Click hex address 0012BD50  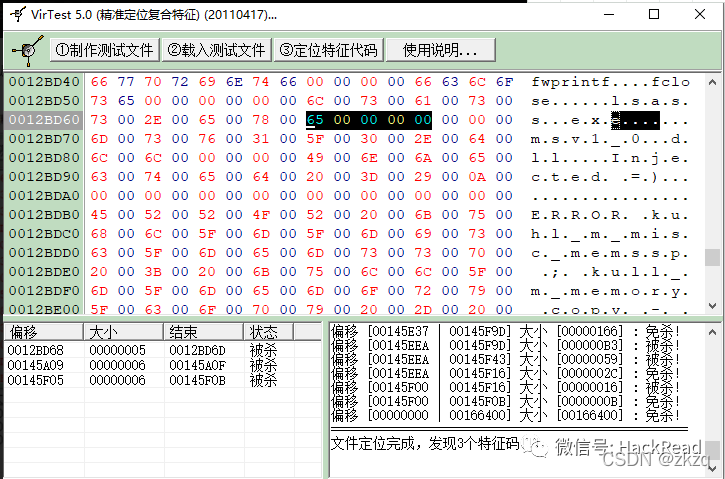click(x=44, y=101)
